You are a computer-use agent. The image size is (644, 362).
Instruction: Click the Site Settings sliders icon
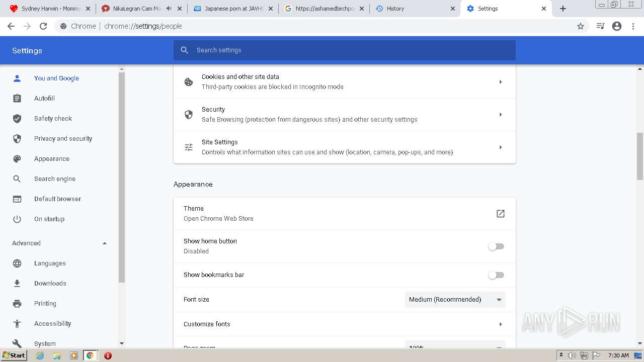[189, 147]
